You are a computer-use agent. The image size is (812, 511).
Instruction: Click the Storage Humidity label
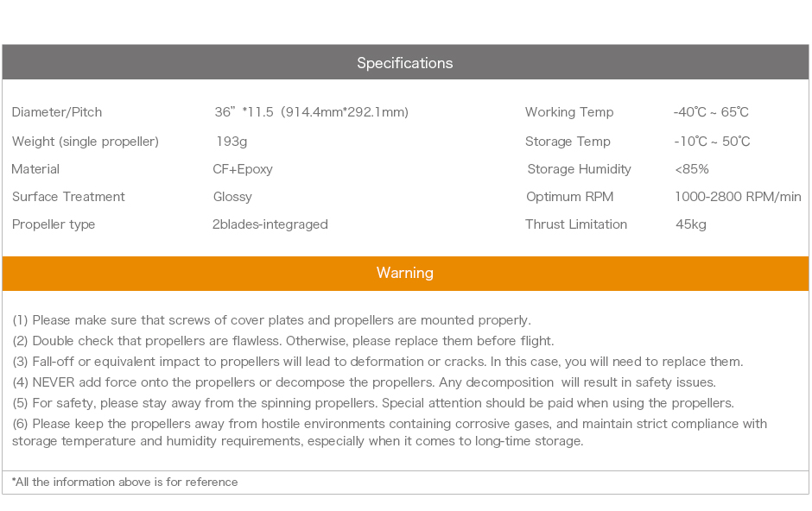(x=579, y=169)
